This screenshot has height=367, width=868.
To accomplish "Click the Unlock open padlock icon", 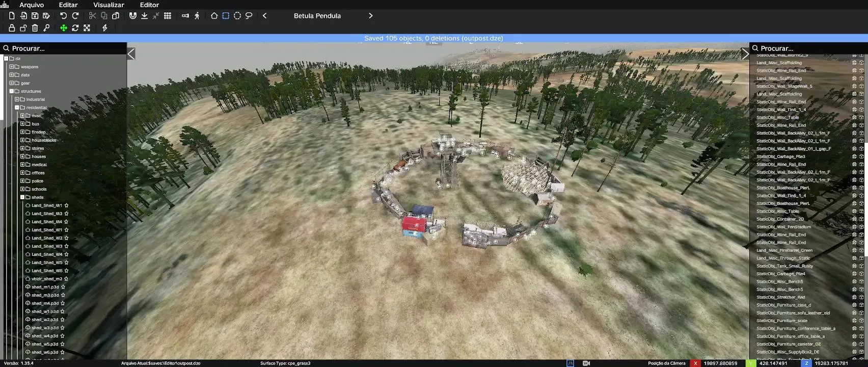I will 23,28.
